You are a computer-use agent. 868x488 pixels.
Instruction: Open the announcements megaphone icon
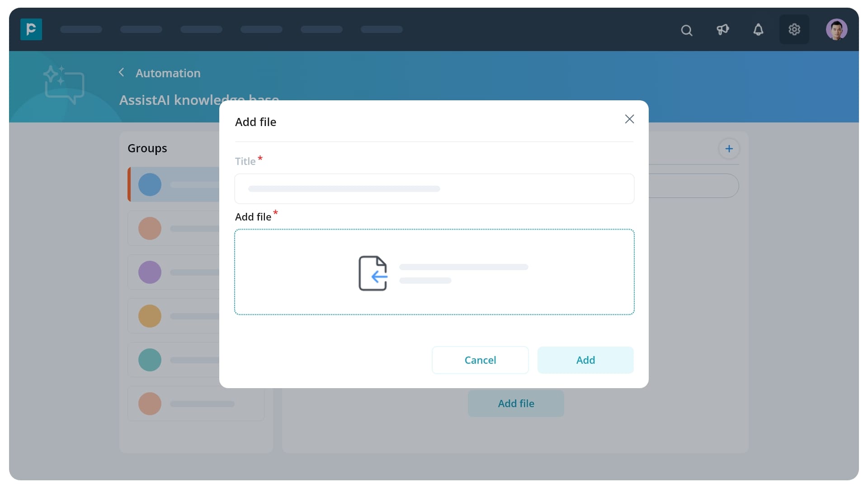click(x=722, y=30)
